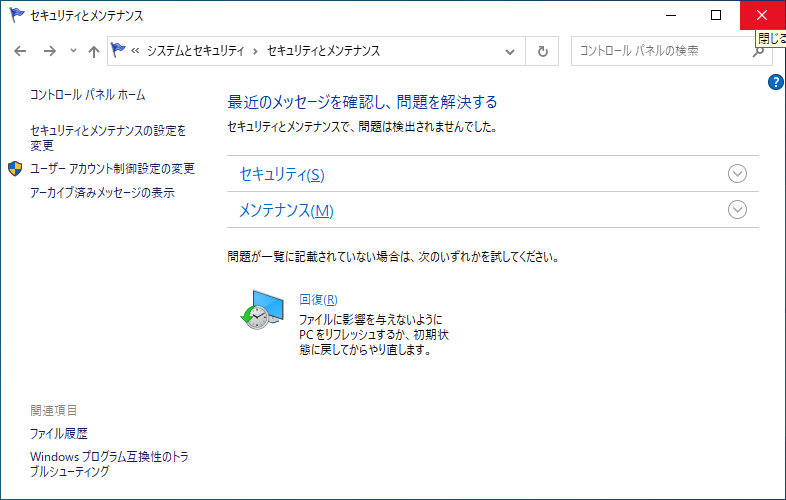Viewport: 786px width, 500px height.
Task: Show アーカイブ済みメッセージの表示
Action: pyautogui.click(x=102, y=193)
